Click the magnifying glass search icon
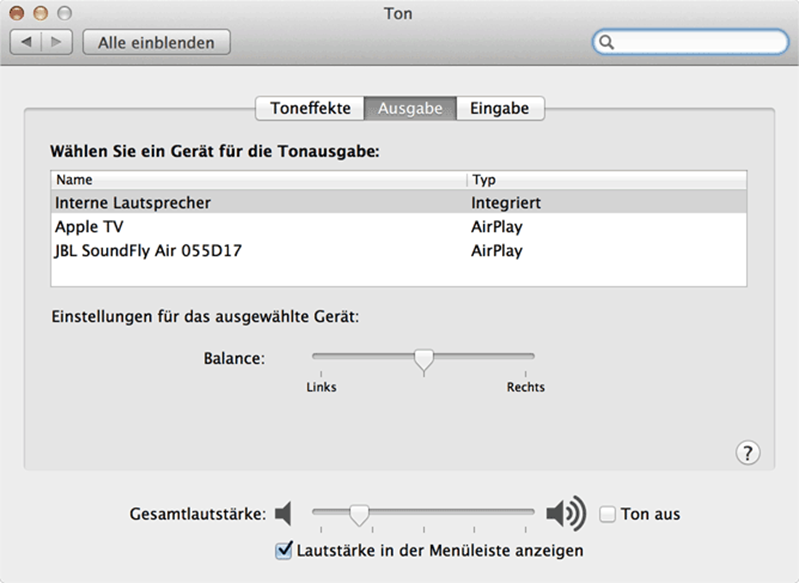Image resolution: width=800 pixels, height=583 pixels. pos(606,42)
